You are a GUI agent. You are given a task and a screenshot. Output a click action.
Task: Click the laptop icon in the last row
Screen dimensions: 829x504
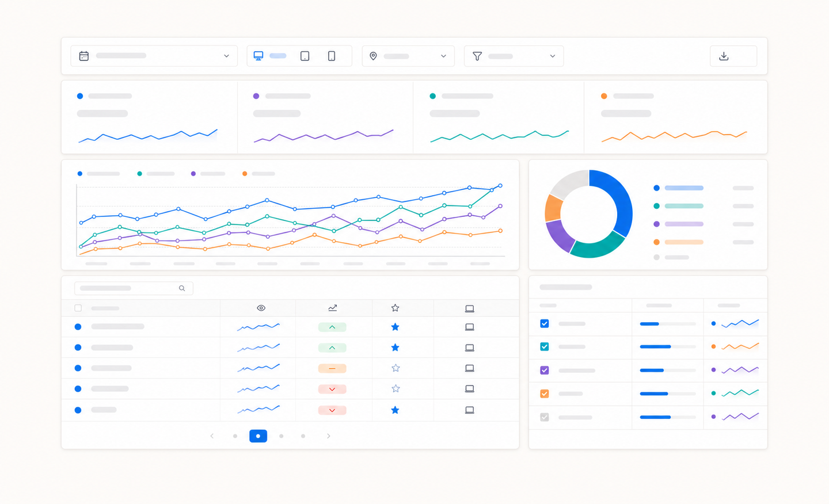point(470,410)
